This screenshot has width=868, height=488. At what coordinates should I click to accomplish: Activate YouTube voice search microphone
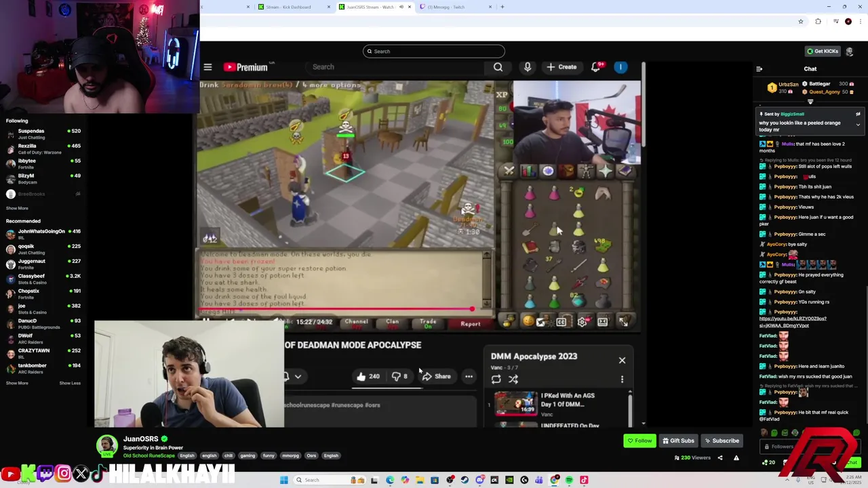pos(528,67)
